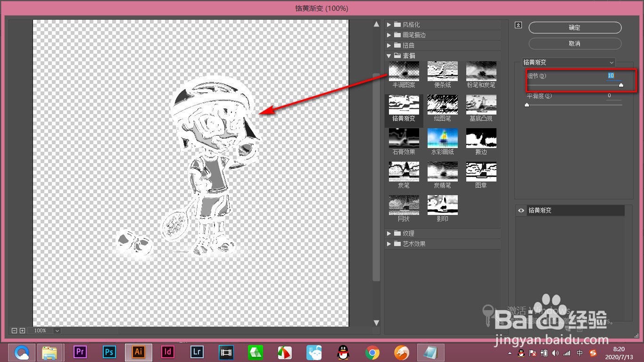The width and height of the screenshot is (644, 362).
Task: Expand the 纹理 filter folder
Action: (x=389, y=233)
